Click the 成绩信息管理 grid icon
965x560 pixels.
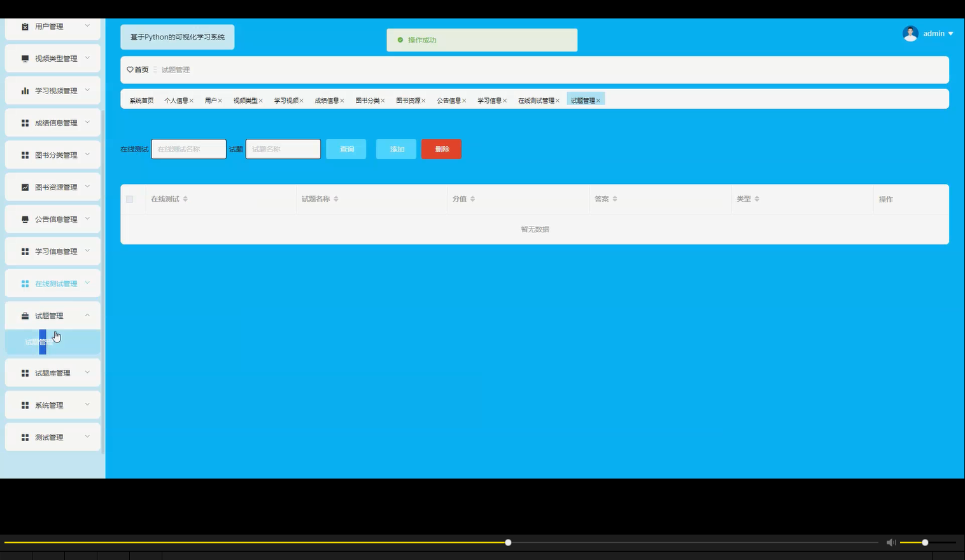pos(24,122)
